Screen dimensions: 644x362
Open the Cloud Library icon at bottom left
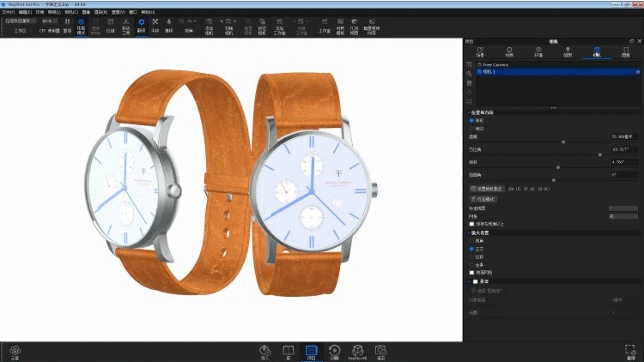coord(15,353)
